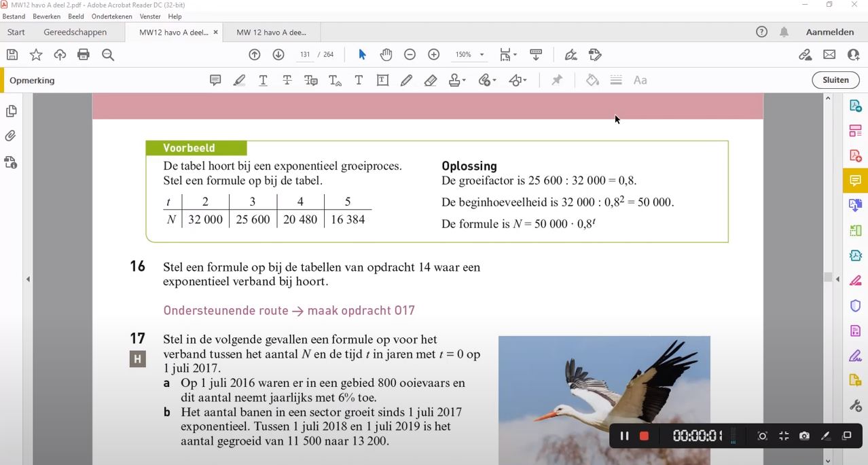This screenshot has height=465, width=868.
Task: Click the pin tool icon
Action: click(x=557, y=80)
